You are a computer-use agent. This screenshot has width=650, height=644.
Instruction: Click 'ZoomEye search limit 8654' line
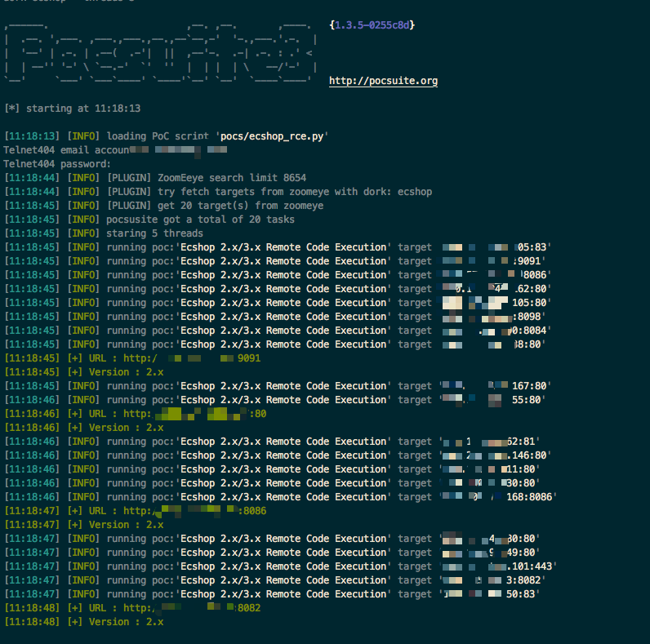pyautogui.click(x=155, y=178)
